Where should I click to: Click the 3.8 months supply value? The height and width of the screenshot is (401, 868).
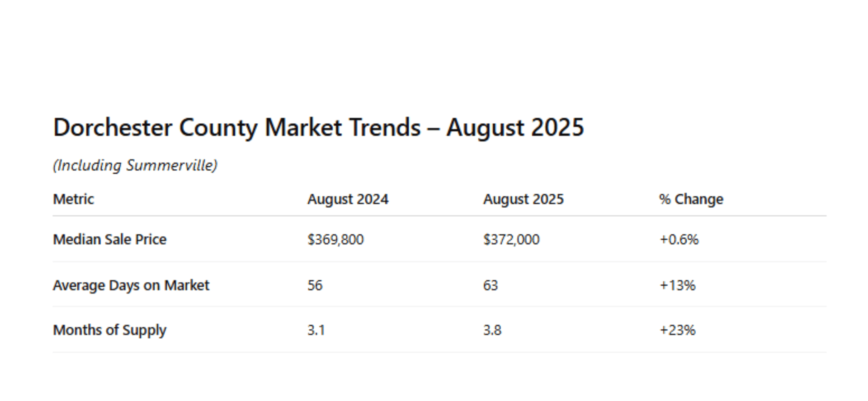click(492, 330)
